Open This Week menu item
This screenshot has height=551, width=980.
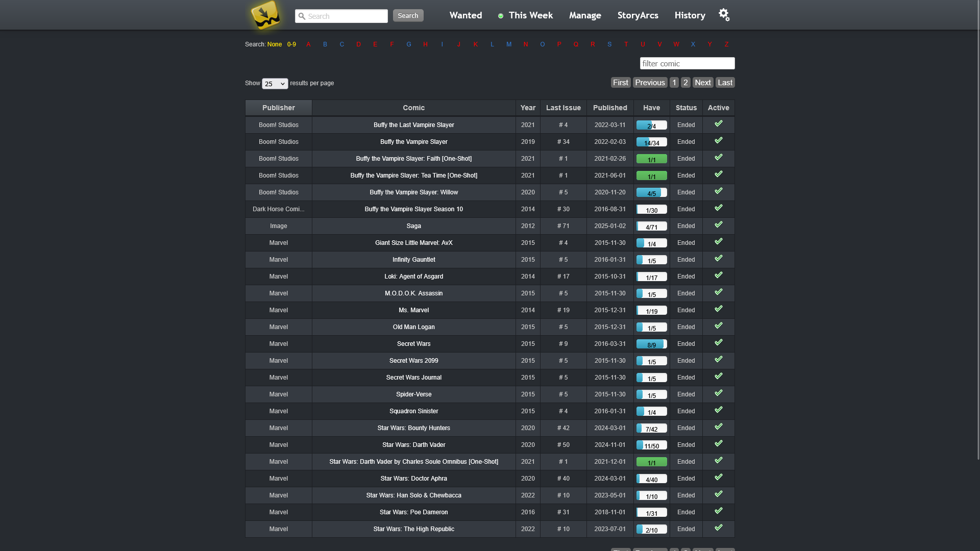tap(531, 15)
